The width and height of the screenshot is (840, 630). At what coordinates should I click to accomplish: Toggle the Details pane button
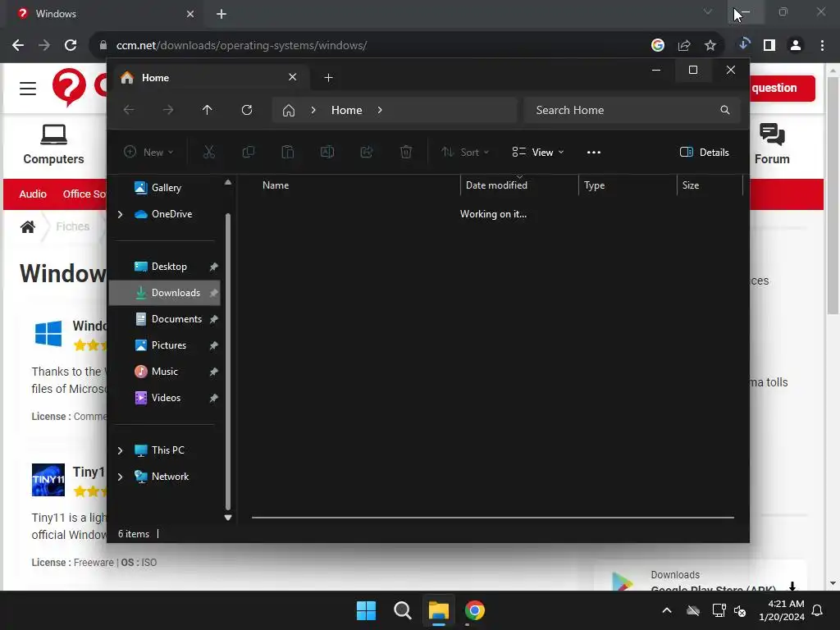click(x=704, y=152)
